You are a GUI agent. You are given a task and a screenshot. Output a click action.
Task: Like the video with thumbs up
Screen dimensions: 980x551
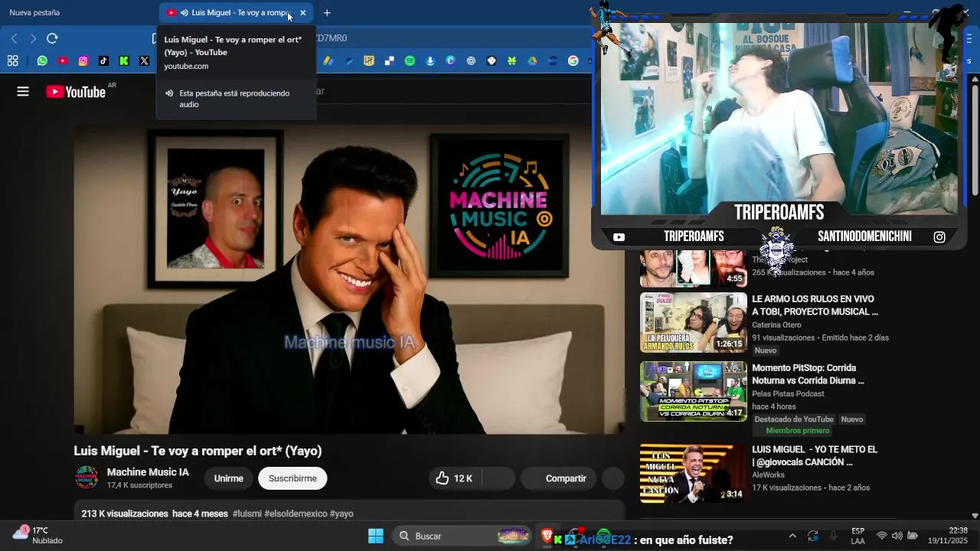(x=453, y=478)
